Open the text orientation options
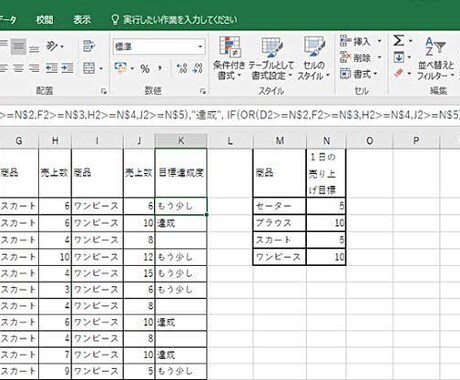Image resolution: width=460 pixels, height=380 pixels. click(x=55, y=46)
